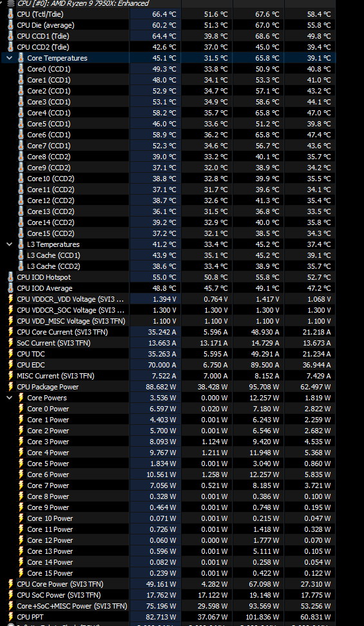Select the Core5 (CCD1) sensor row
364x626 pixels.
pos(168,124)
